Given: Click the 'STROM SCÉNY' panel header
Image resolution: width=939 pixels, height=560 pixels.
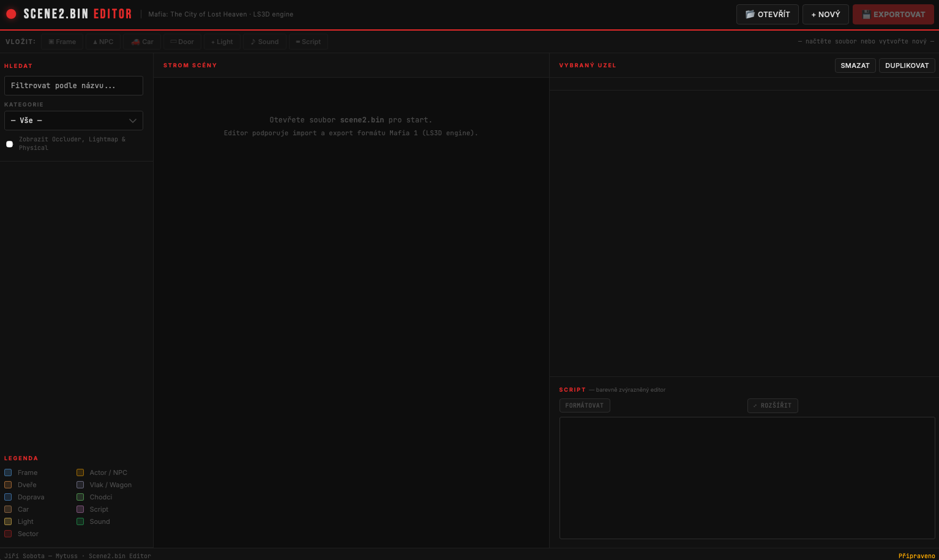Looking at the screenshot, I should (190, 65).
